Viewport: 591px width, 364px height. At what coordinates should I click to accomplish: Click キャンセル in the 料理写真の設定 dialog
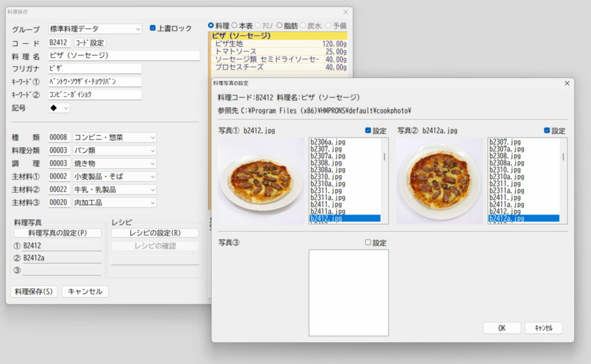tap(544, 328)
